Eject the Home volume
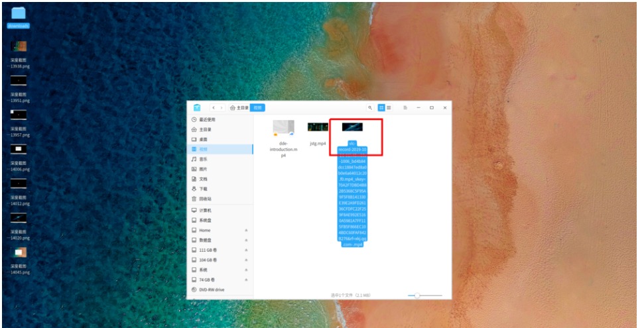This screenshot has width=644, height=328. (x=247, y=231)
